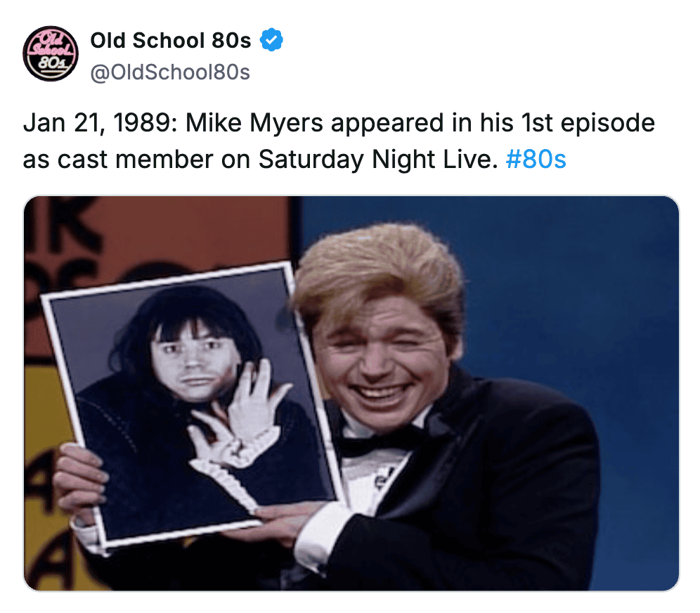
Task: Click the blue verified checkmark badge
Action: [x=271, y=40]
